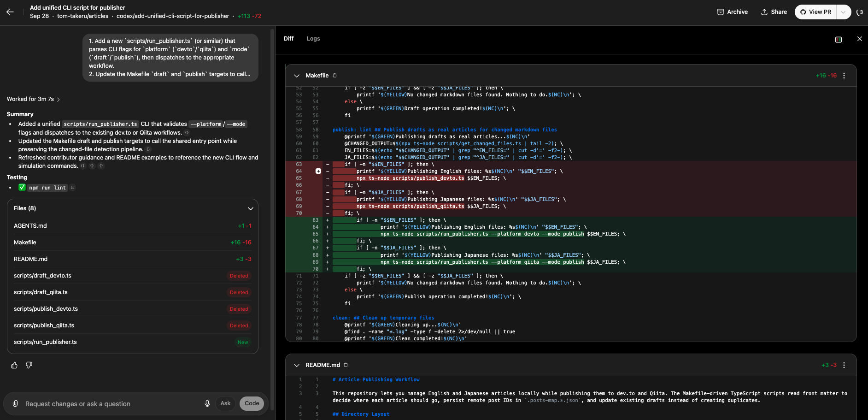Start voice input with the microphone
The image size is (868, 420).
pos(207,403)
